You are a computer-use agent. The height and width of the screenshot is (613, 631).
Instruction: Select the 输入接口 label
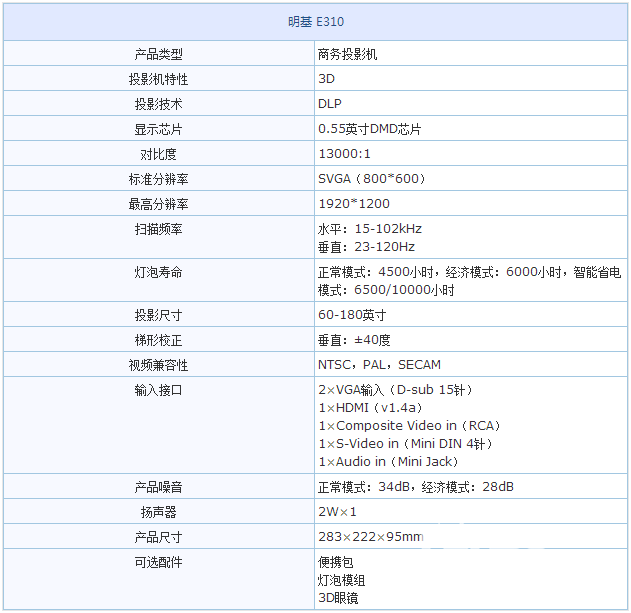tap(159, 390)
